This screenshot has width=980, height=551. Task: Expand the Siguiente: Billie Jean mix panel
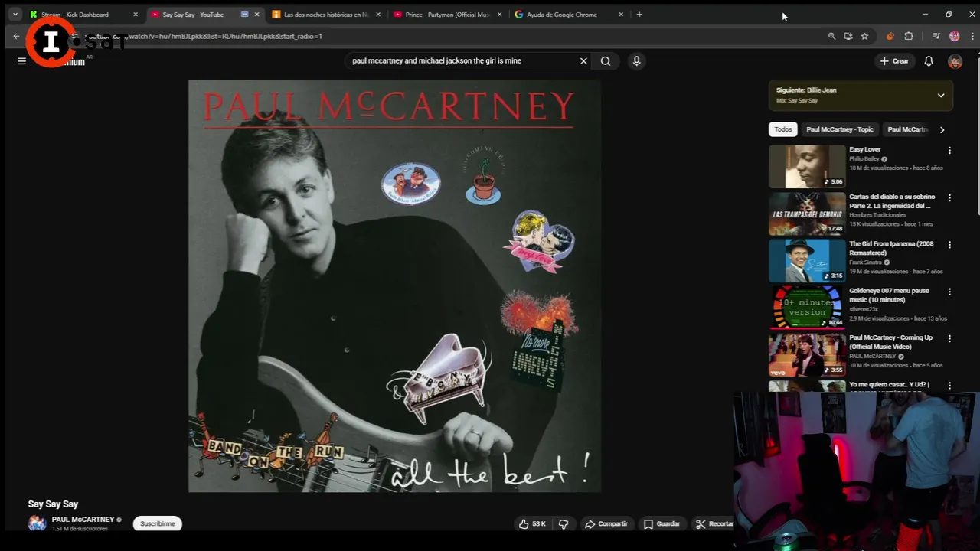tap(941, 96)
